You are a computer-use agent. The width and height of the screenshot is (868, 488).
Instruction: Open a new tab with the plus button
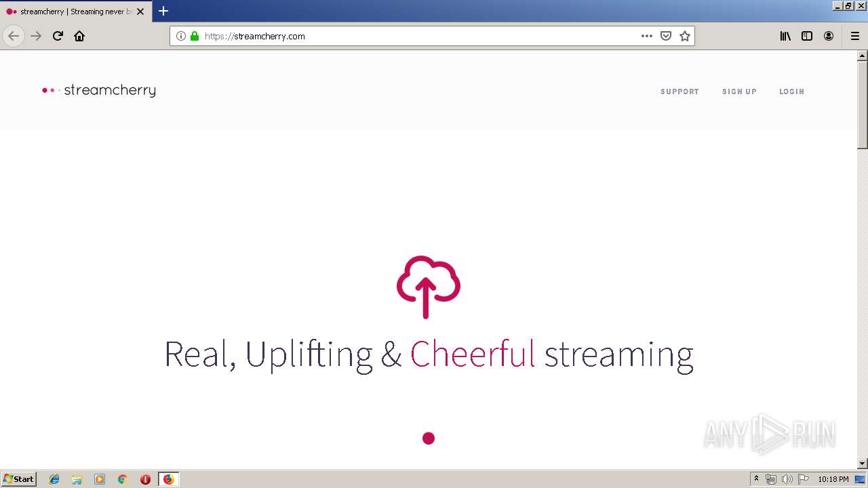click(x=163, y=11)
